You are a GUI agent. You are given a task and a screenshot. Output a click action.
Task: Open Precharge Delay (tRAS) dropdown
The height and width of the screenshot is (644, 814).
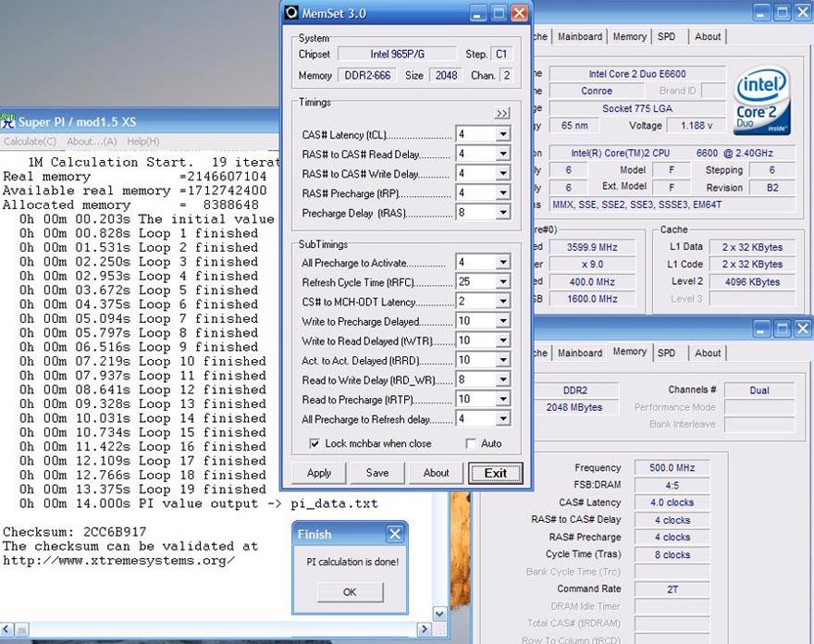[x=502, y=213]
